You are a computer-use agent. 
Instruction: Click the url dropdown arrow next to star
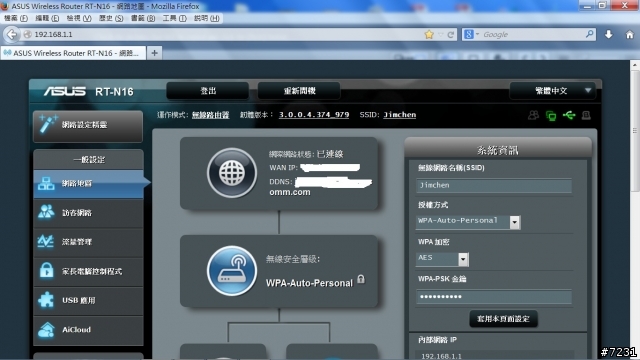440,35
